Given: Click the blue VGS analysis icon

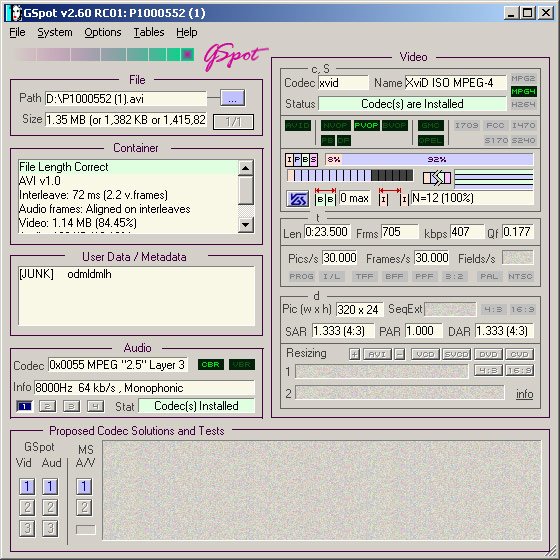Looking at the screenshot, I should [297, 199].
